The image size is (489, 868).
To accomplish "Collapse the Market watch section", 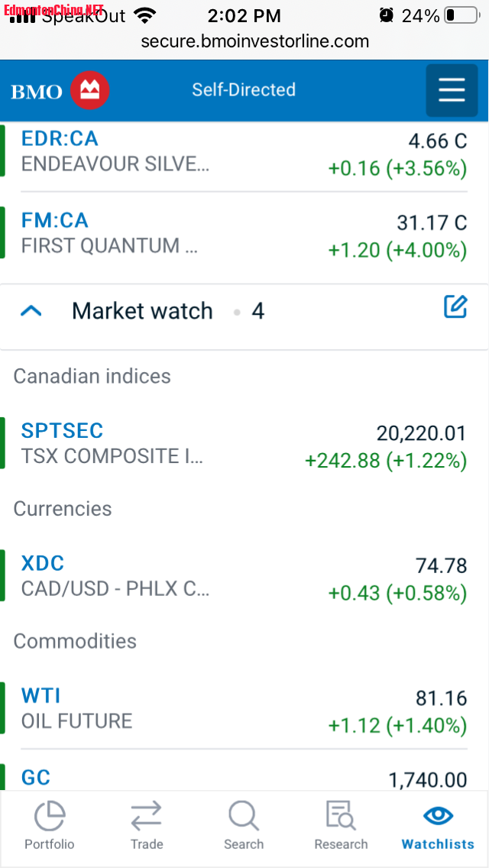I will (x=31, y=311).
